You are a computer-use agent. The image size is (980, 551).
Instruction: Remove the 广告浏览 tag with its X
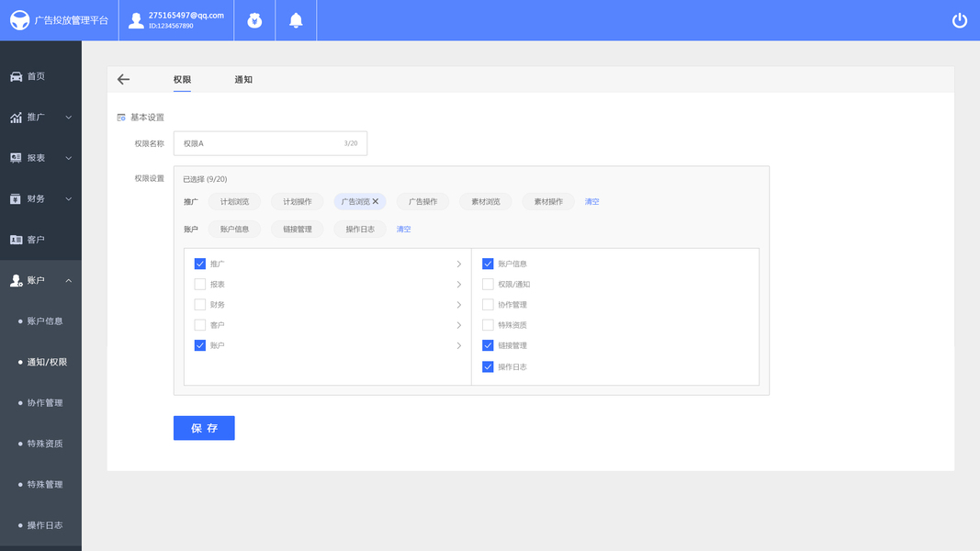coord(376,201)
